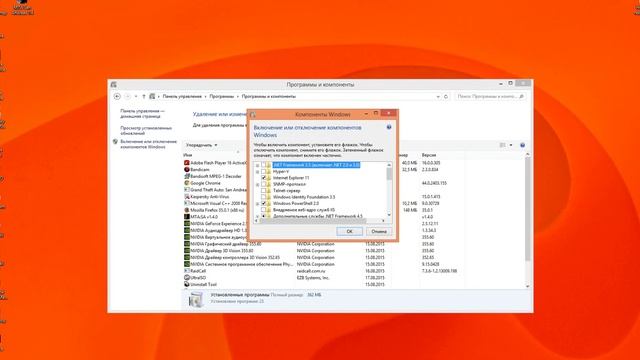Click the up-level arrow in address bar
Viewport: 640px width, 360px height.
[x=144, y=97]
